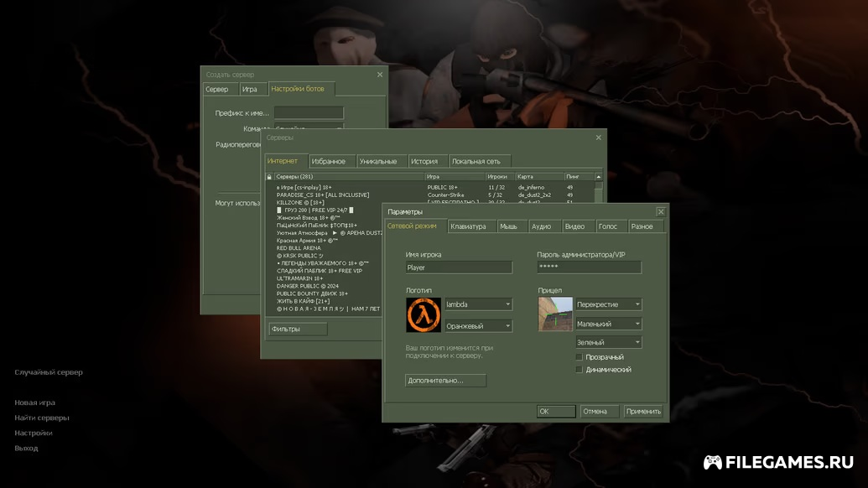The width and height of the screenshot is (868, 488).
Task: Start Новая игра from the main menu
Action: pos(35,402)
